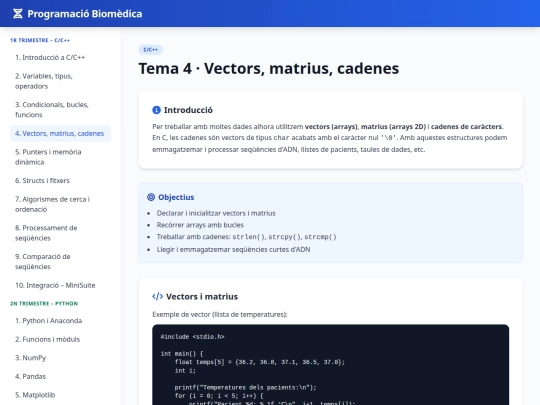Click the 2N TRIMESTRE - PYTHON section header

coord(44,303)
